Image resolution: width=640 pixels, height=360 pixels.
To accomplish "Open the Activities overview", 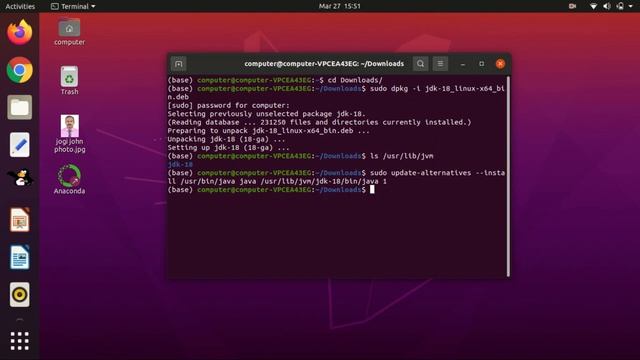I will pos(20,6).
